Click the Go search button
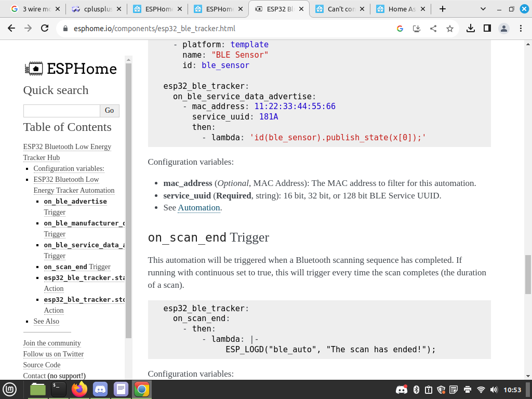Screen dimensions: 532x399 coord(109,111)
